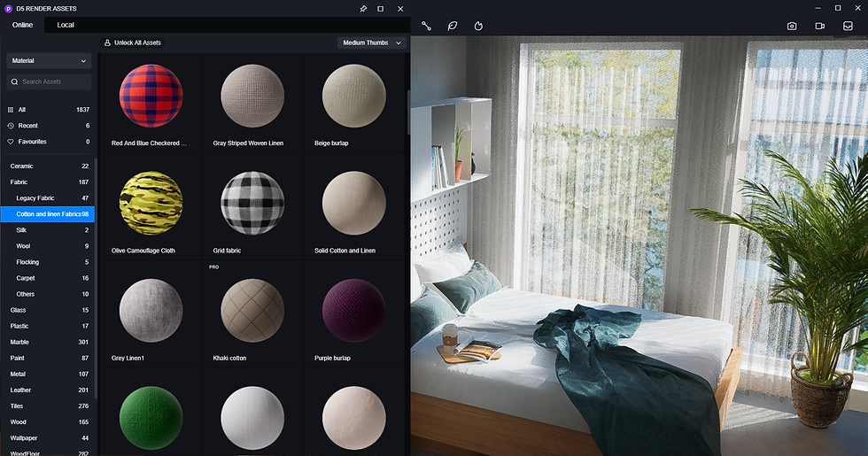868x456 pixels.
Task: Open the Tiles category
Action: 48,406
